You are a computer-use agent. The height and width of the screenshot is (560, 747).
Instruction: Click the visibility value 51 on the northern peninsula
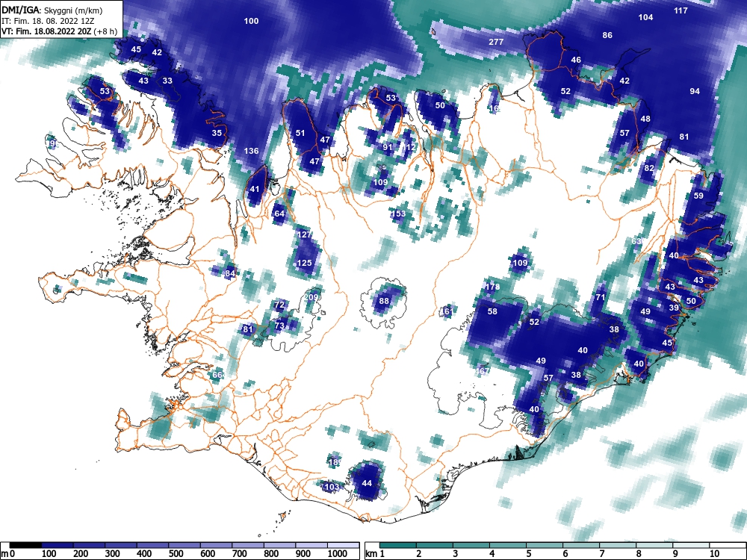[x=300, y=134]
